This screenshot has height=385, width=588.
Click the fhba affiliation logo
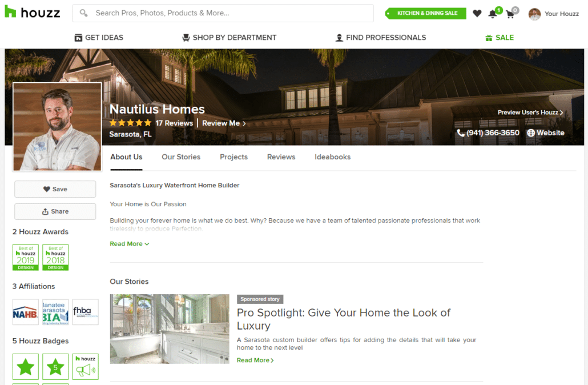[86, 312]
